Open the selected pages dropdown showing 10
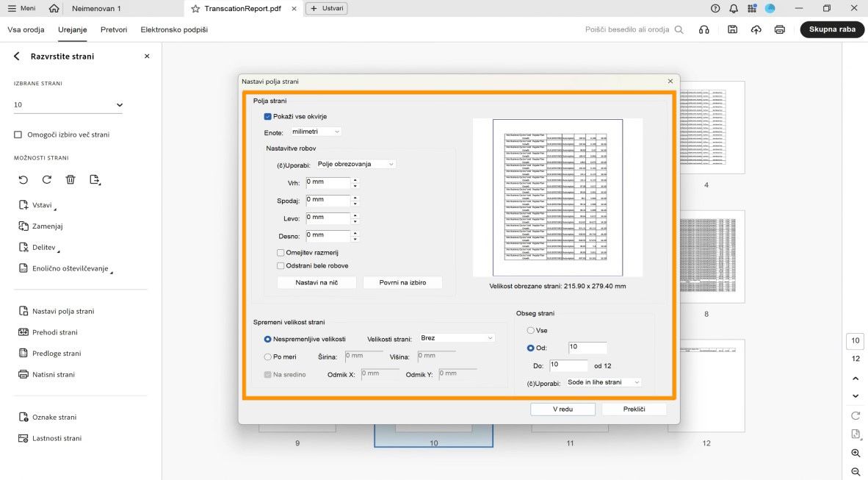This screenshot has width=868, height=480. point(68,105)
